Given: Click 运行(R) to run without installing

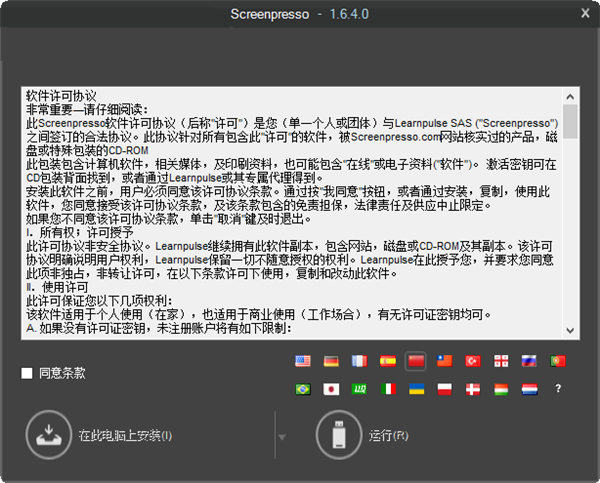Looking at the screenshot, I should tap(388, 435).
